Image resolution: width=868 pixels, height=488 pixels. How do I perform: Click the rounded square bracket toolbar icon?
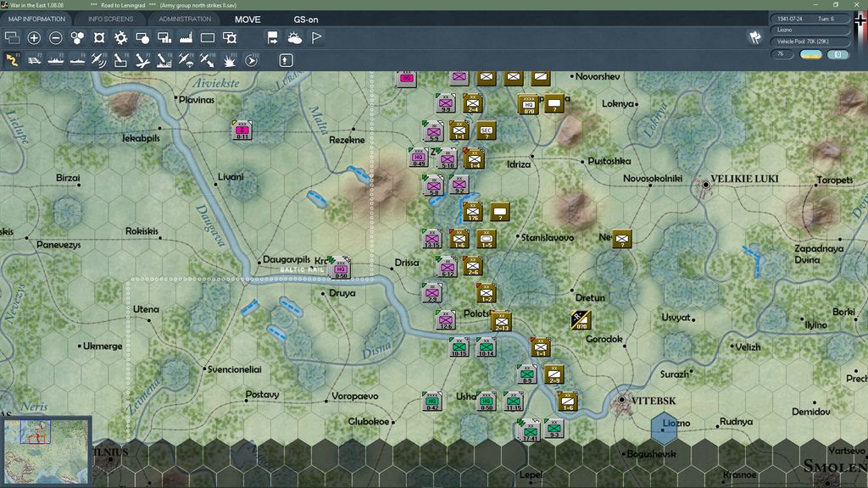click(99, 37)
